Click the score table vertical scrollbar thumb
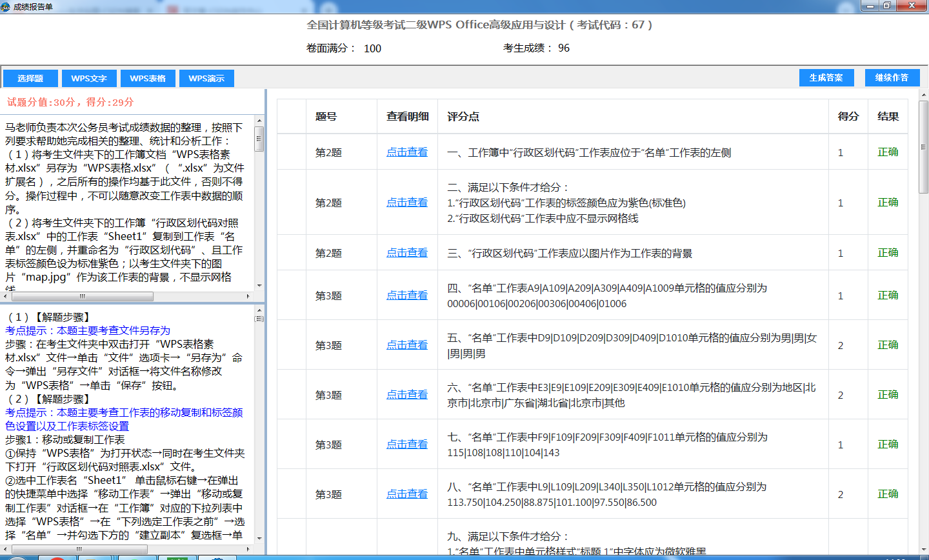This screenshot has height=560, width=929. 923,146
